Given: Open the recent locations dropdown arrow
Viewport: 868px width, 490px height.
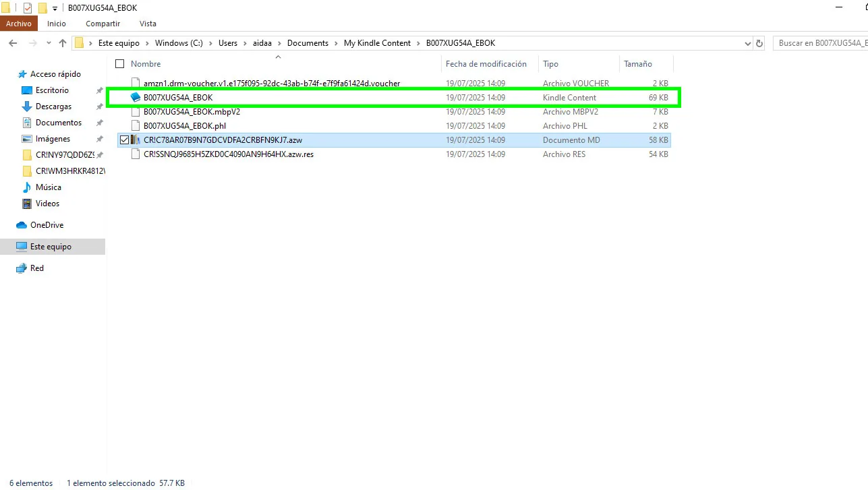Looking at the screenshot, I should [x=49, y=43].
